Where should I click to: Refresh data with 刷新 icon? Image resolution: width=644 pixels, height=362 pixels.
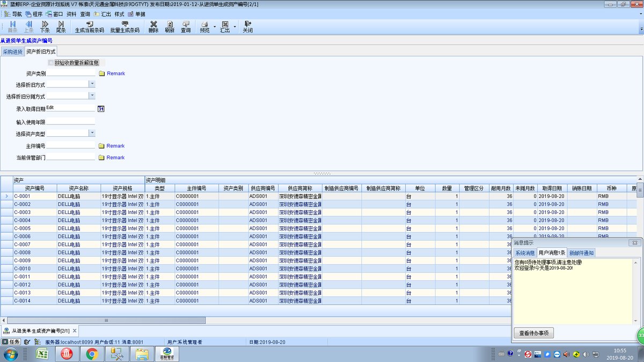click(x=170, y=27)
